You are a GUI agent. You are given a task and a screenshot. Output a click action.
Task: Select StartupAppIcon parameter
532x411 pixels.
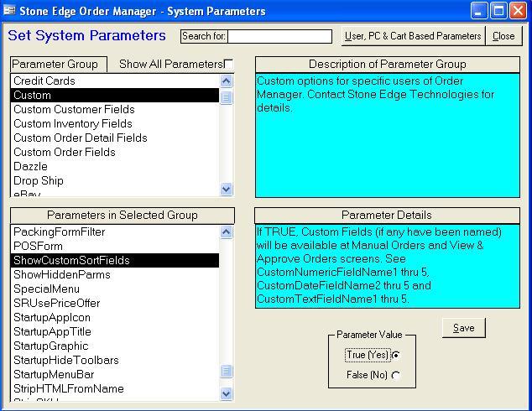pyautogui.click(x=115, y=317)
